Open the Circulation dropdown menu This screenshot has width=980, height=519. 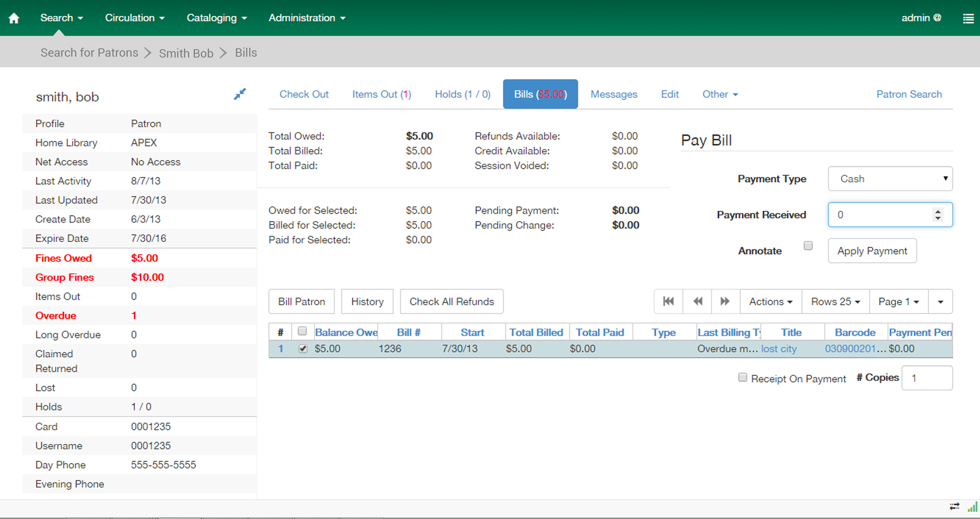point(135,18)
